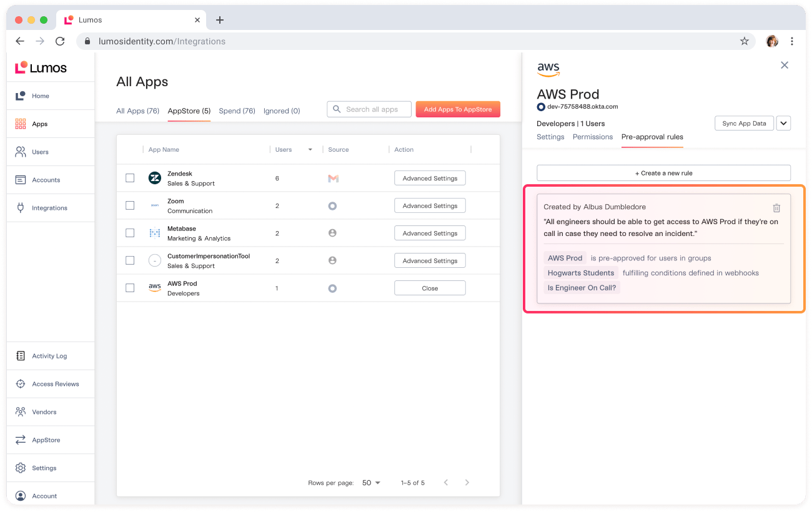
Task: Click Add Apps To AppStore button
Action: click(458, 109)
